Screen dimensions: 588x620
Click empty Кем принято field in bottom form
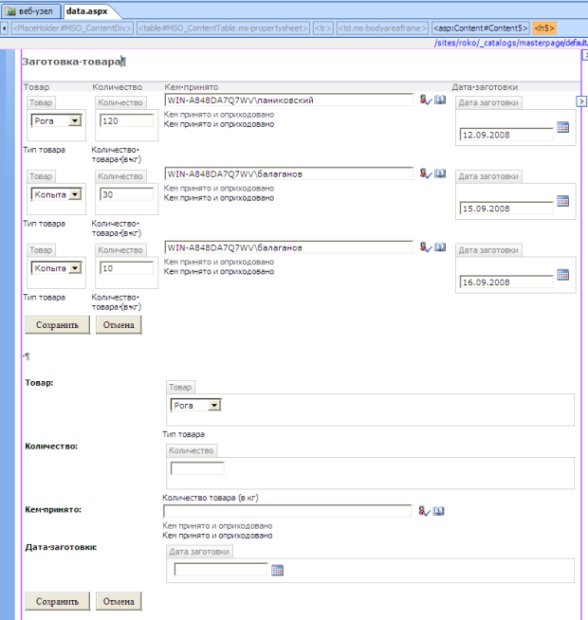[x=287, y=511]
